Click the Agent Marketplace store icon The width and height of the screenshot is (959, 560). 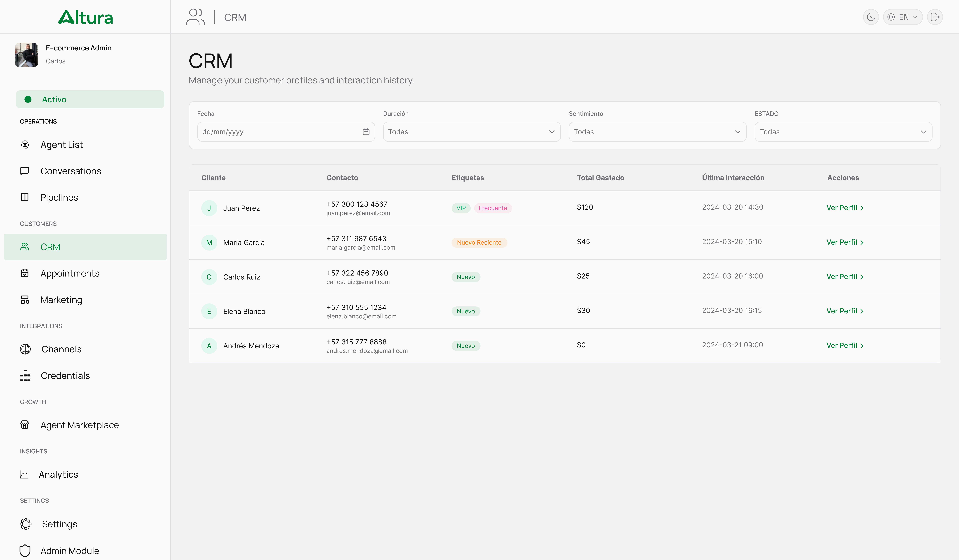click(25, 425)
